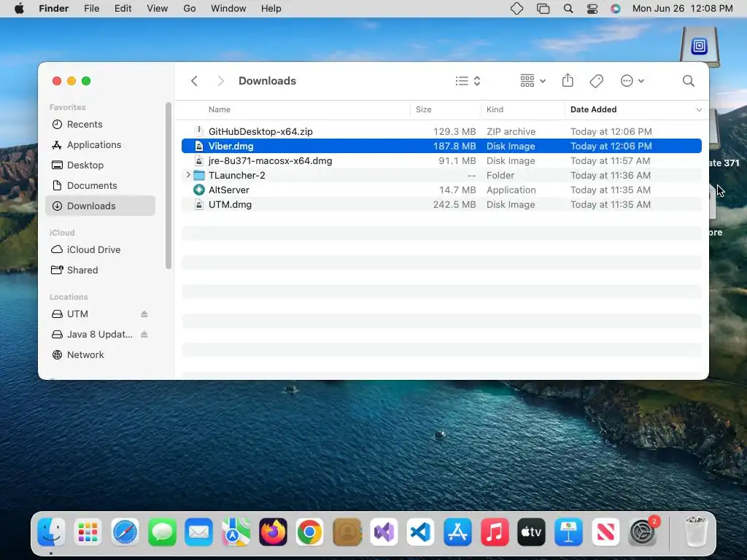Open Launchpad from the Dock

(x=88, y=532)
